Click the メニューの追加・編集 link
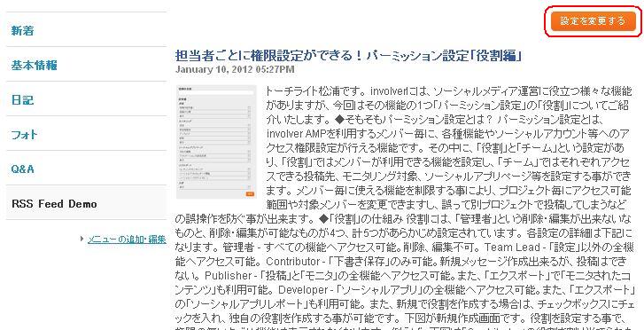 pyautogui.click(x=127, y=239)
